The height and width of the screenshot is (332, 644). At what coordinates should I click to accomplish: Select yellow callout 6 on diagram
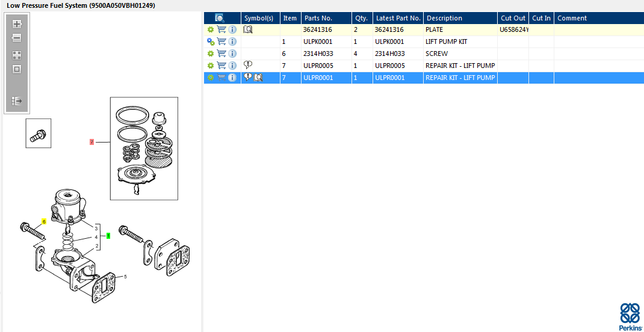[x=44, y=221]
